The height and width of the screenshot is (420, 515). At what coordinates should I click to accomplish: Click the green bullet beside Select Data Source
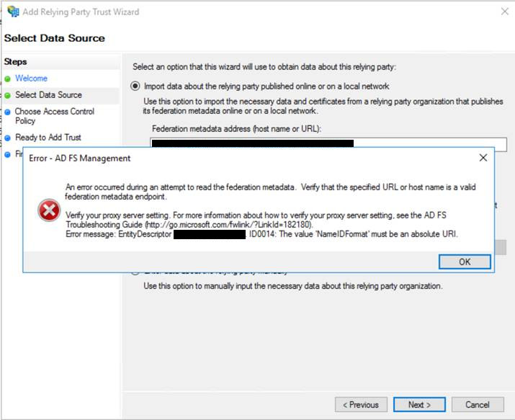(x=8, y=95)
